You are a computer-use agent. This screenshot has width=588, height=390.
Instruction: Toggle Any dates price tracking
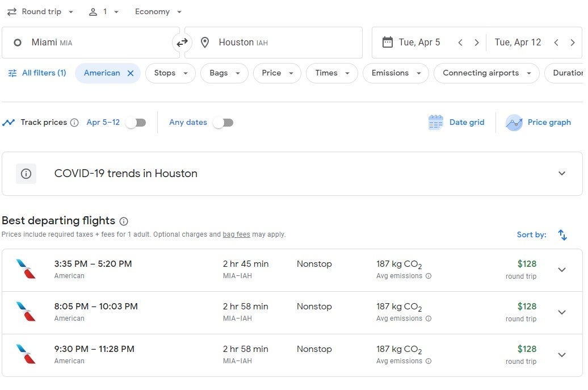[x=222, y=123]
